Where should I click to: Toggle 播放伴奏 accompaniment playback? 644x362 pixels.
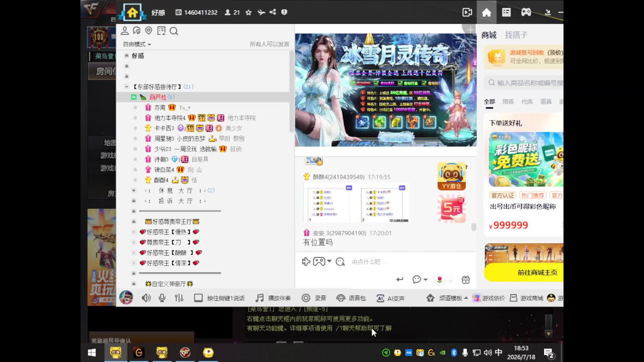[x=273, y=298]
